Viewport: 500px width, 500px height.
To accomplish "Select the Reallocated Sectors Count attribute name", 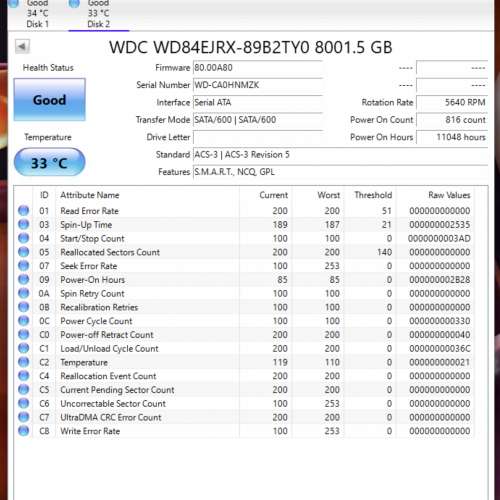I will click(x=110, y=252).
